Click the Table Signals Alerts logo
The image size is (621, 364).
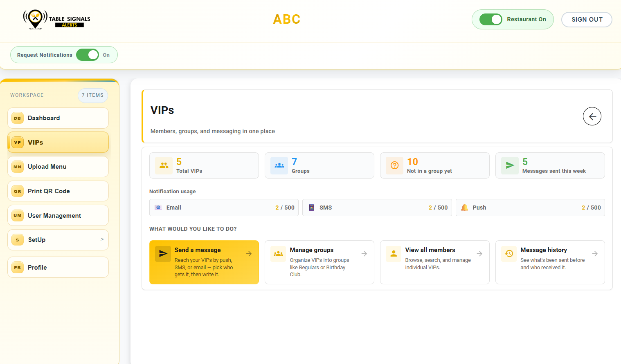(x=56, y=19)
